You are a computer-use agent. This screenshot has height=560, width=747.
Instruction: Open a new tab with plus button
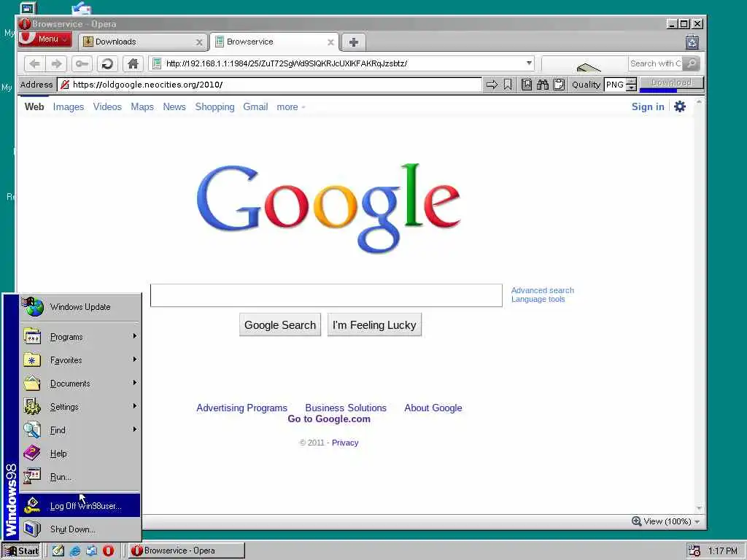(354, 42)
